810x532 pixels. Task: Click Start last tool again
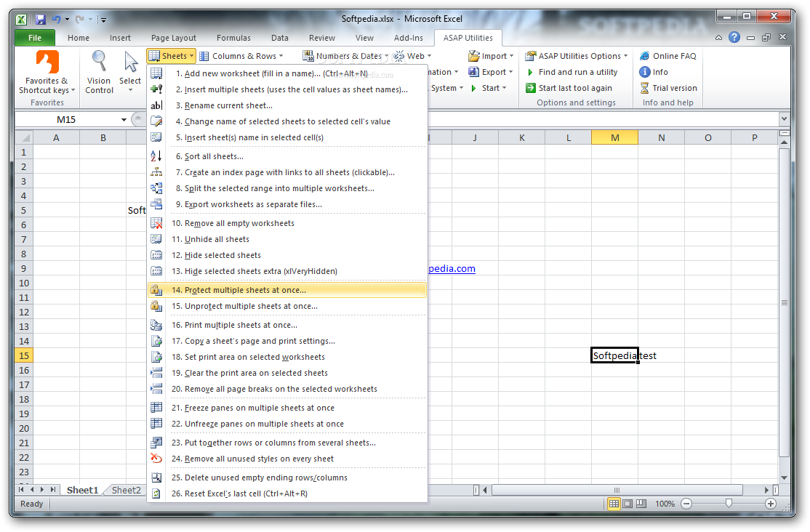pos(569,88)
